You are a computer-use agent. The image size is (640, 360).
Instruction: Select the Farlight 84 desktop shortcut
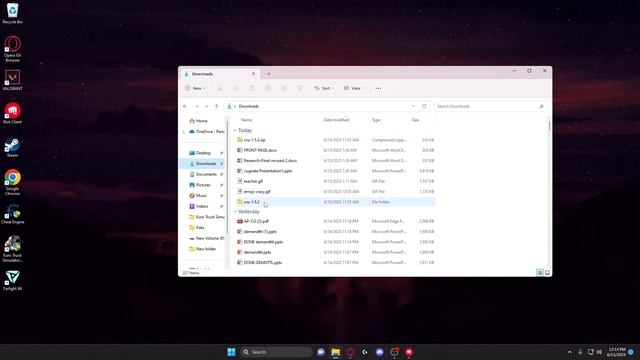pos(12,280)
